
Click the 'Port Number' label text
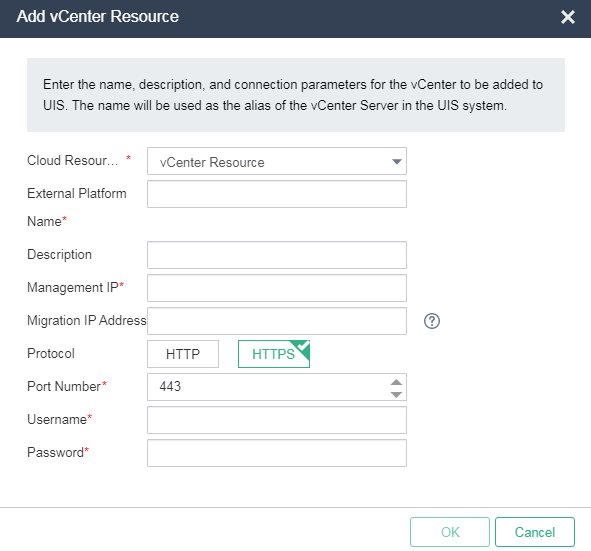tap(64, 386)
